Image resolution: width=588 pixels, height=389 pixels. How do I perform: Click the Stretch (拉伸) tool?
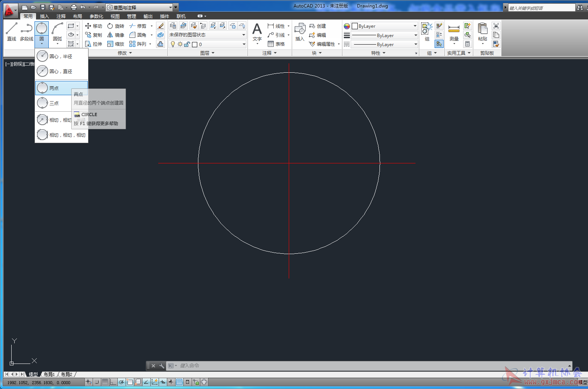93,44
